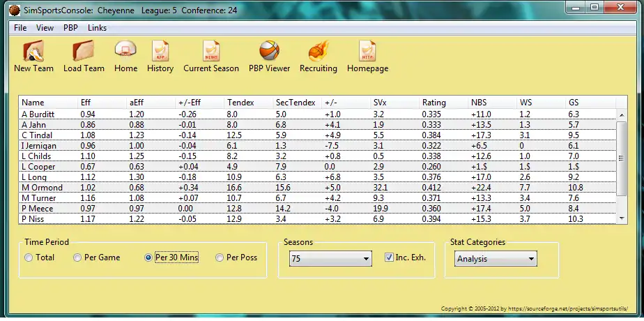Maximize the SimSportsConsole window
The image size is (644, 321).
click(595, 8)
